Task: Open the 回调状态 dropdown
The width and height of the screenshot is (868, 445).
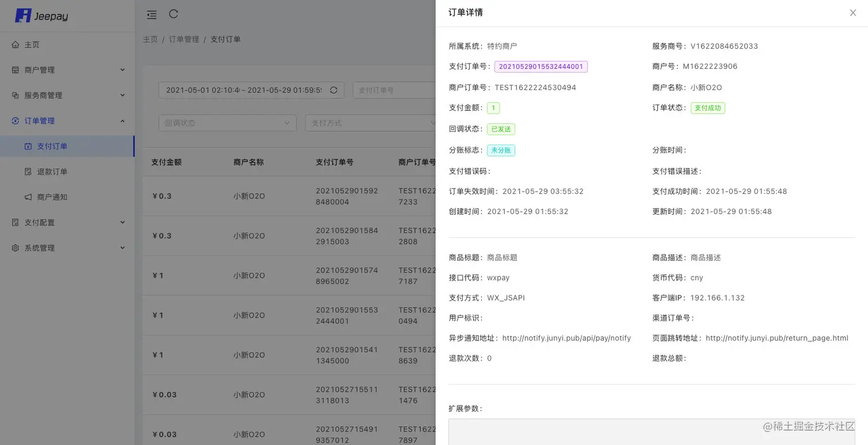Action: click(227, 123)
